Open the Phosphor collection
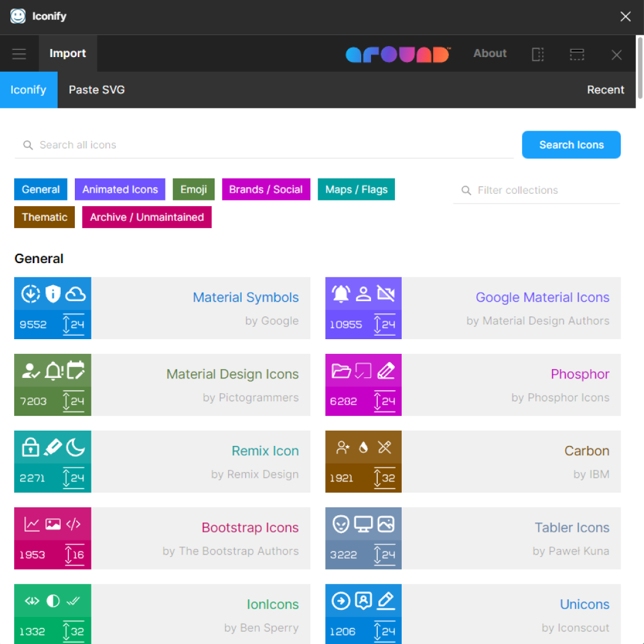Viewport: 644px width, 644px height. click(x=473, y=385)
